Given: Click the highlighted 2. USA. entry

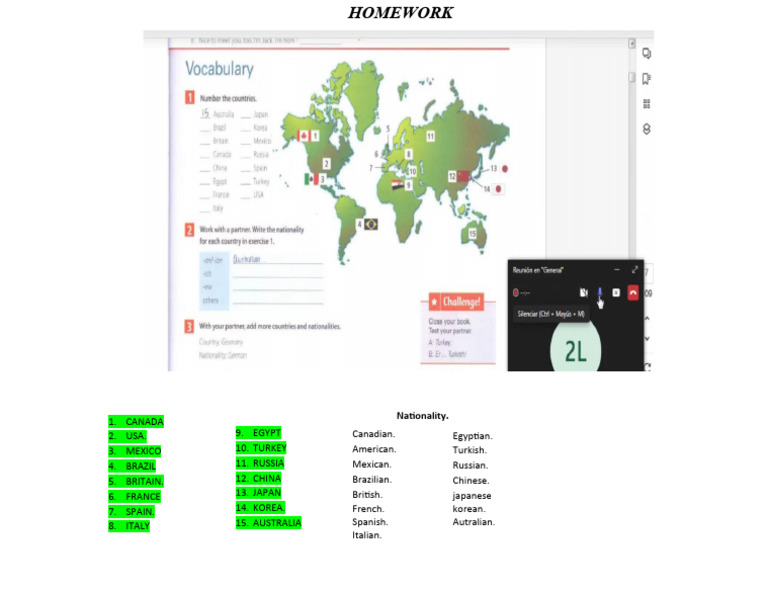Looking at the screenshot, I should coord(127,436).
